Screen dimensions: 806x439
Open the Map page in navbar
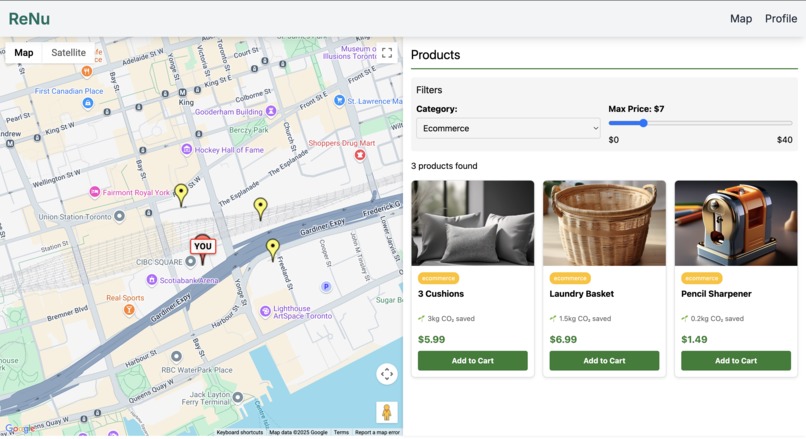click(741, 19)
